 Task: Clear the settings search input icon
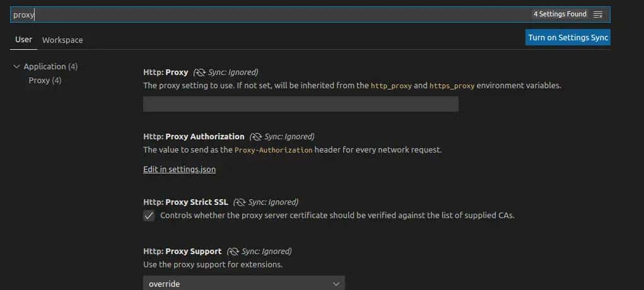tap(598, 14)
